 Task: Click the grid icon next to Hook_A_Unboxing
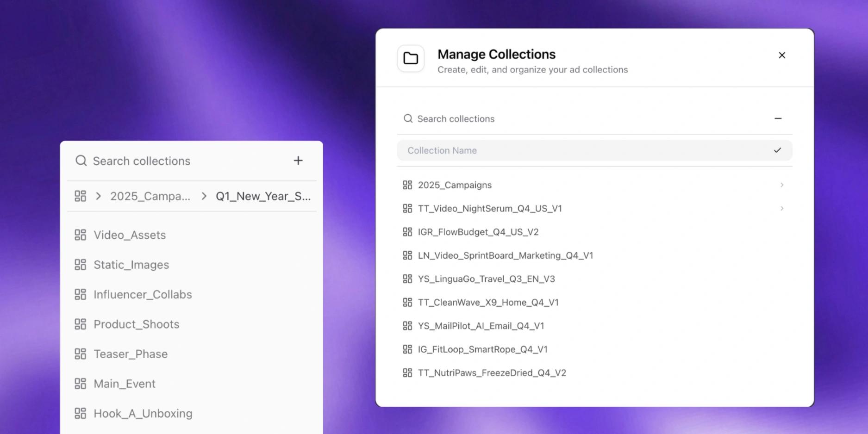point(81,413)
